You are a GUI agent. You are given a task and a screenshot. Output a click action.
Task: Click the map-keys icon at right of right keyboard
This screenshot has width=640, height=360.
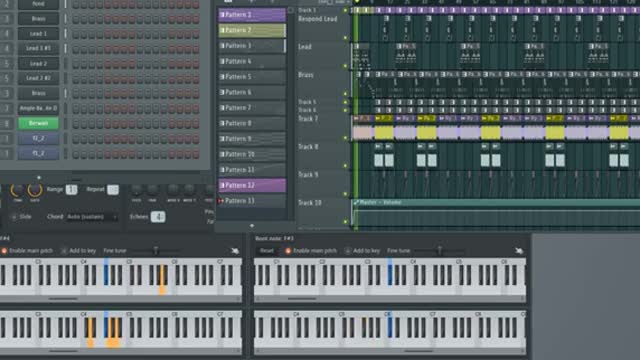(519, 251)
